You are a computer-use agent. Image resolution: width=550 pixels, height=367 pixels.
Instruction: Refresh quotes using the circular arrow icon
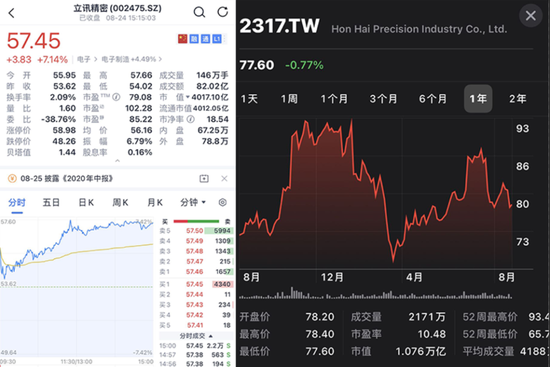pos(222,12)
